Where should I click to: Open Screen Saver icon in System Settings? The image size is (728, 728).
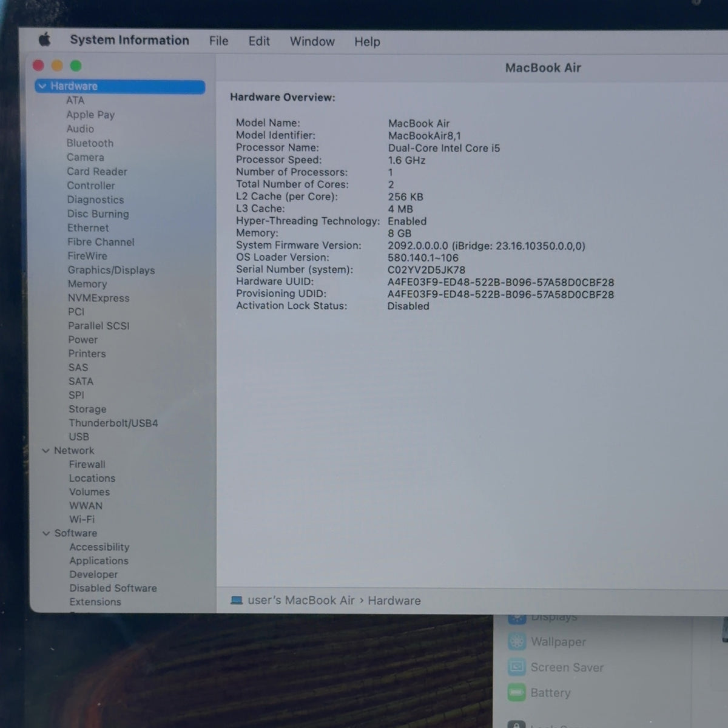(x=517, y=667)
